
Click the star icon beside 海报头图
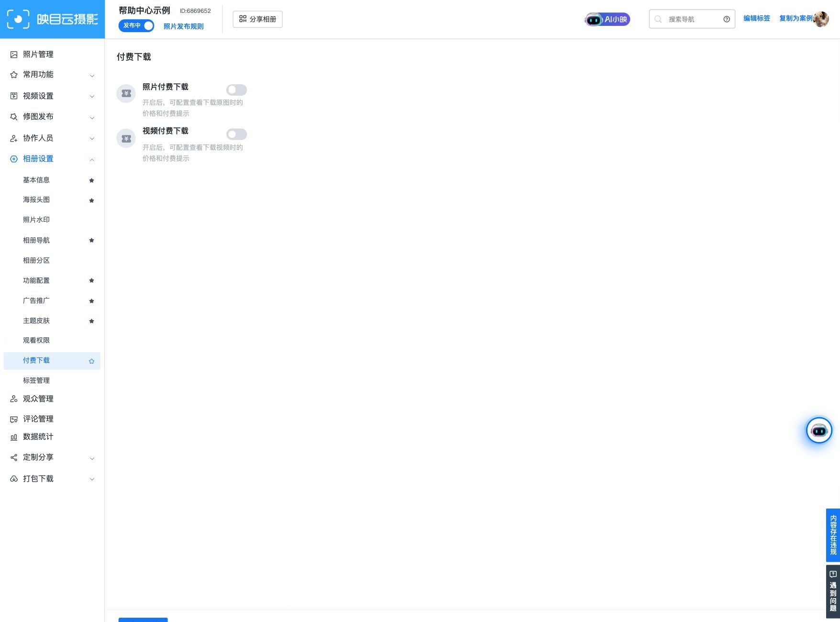91,200
